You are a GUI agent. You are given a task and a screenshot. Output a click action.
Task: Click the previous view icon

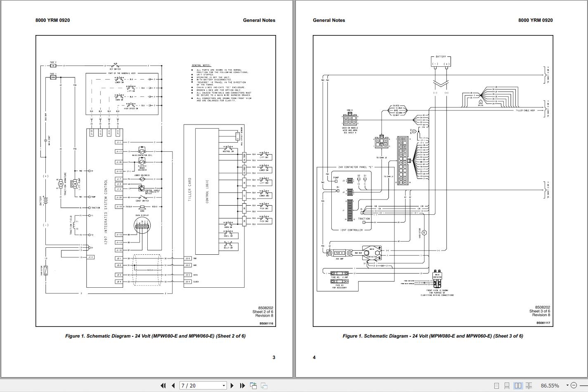point(253,386)
